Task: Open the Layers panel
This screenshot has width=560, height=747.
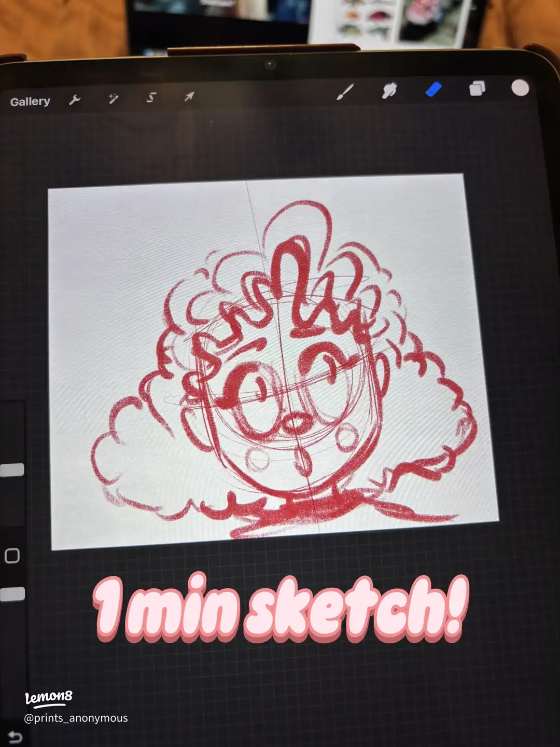Action: [477, 88]
